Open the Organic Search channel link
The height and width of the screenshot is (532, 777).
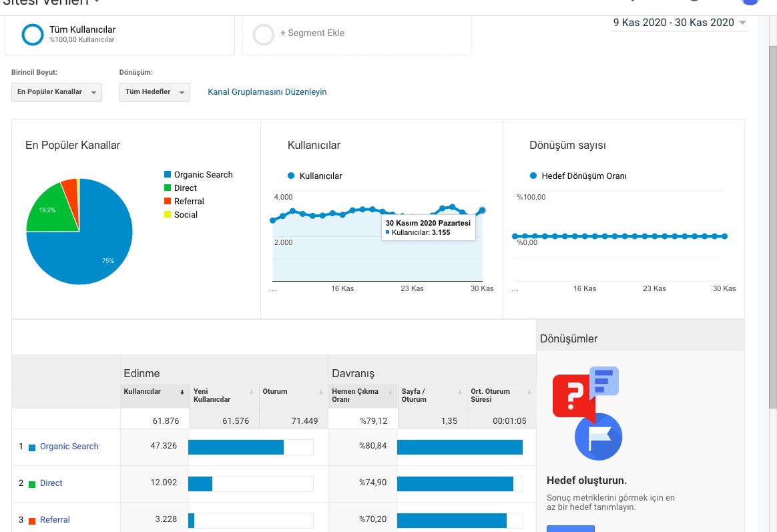click(x=69, y=447)
